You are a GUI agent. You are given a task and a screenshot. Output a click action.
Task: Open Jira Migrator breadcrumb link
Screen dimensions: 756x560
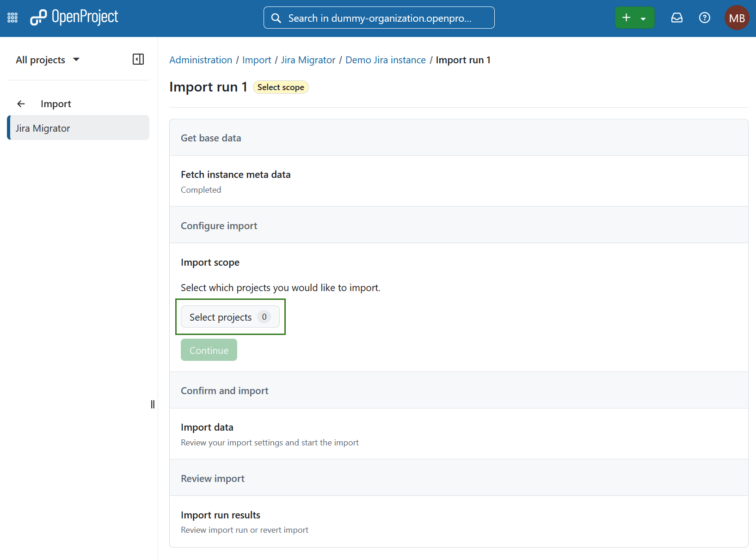pos(308,60)
